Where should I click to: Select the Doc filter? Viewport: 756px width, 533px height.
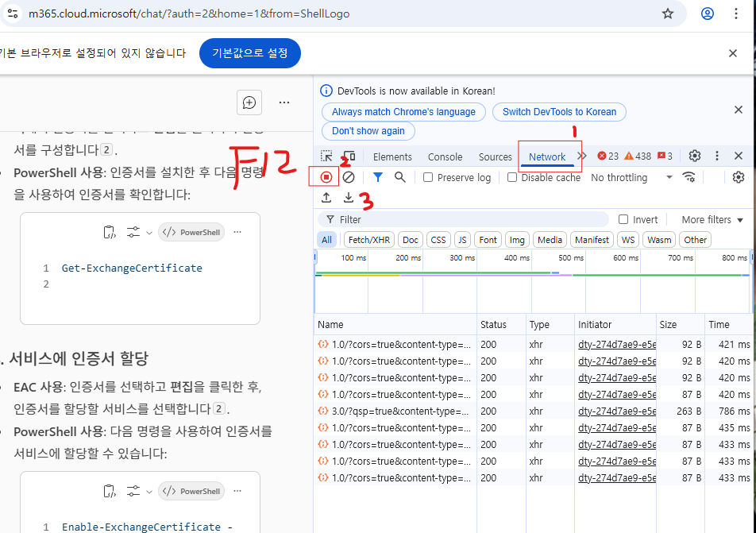point(411,240)
